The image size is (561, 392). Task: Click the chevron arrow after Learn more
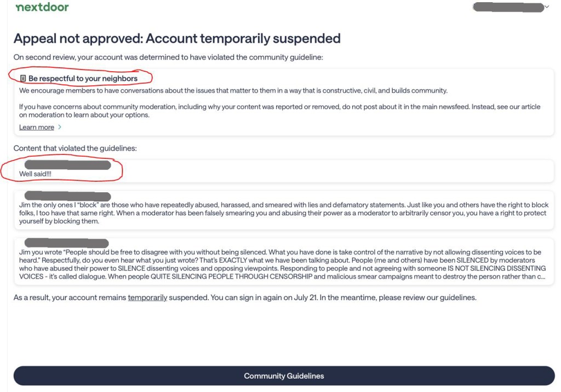pyautogui.click(x=60, y=127)
